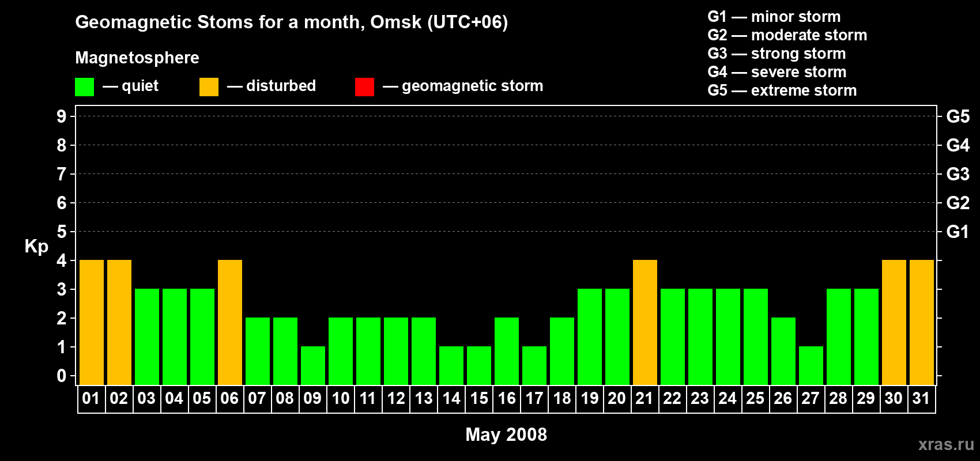This screenshot has height=461, width=980.
Task: Click the date cell labeled 11
Action: tap(368, 399)
